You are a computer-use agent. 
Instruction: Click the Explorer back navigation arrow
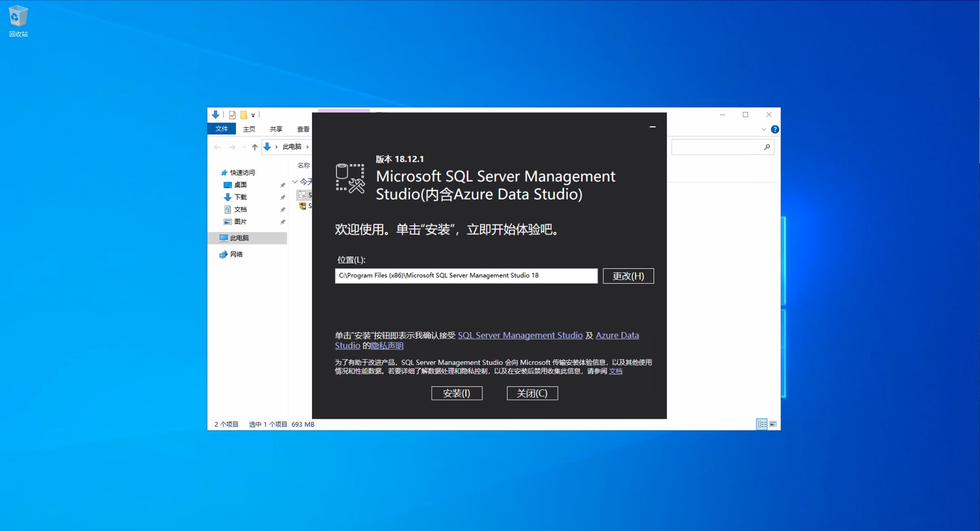217,147
